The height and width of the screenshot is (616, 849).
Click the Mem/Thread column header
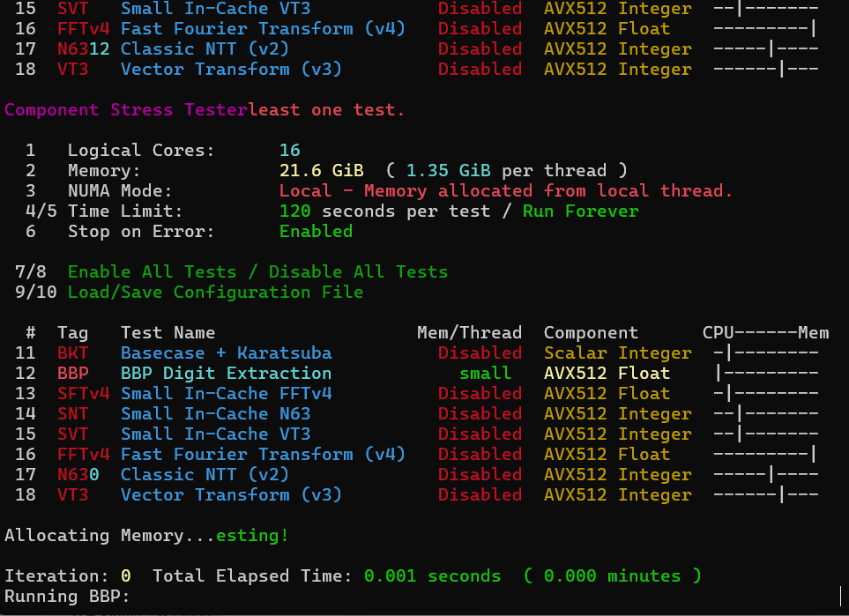(469, 332)
